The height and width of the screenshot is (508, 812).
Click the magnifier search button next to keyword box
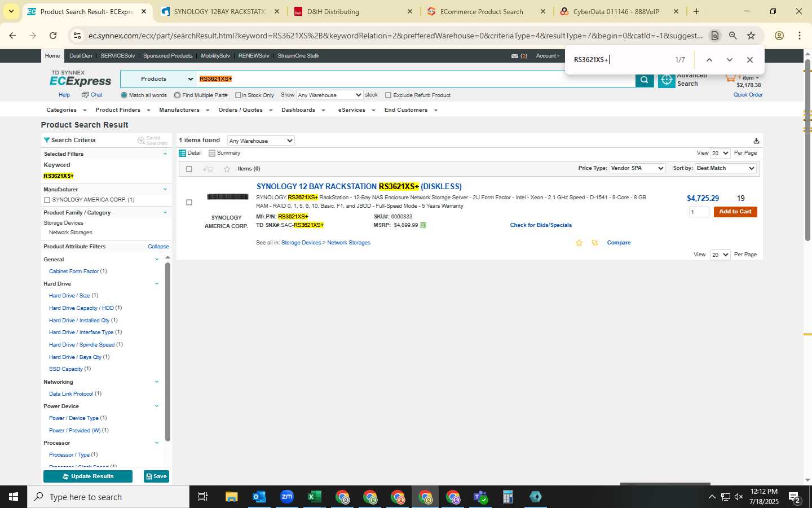pos(644,80)
